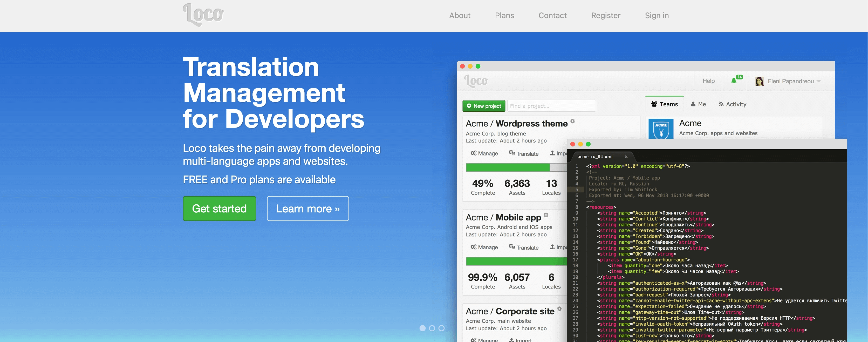
Task: Click the plurals about-an-hour-ago line
Action: 643,260
